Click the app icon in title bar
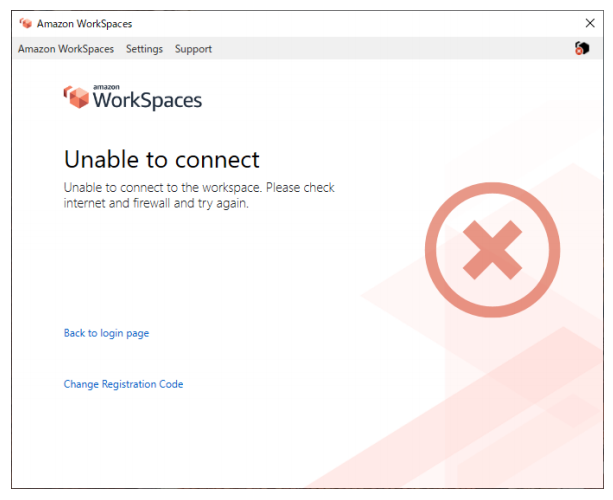 (x=25, y=23)
